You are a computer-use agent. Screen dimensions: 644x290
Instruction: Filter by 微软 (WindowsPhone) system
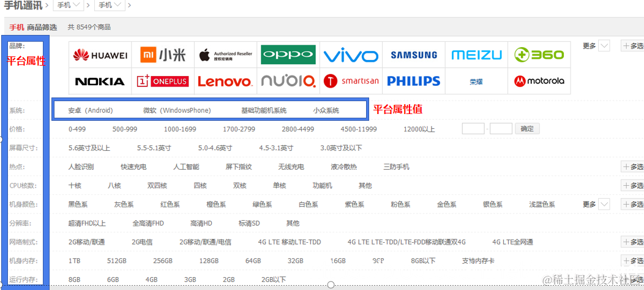pos(177,110)
